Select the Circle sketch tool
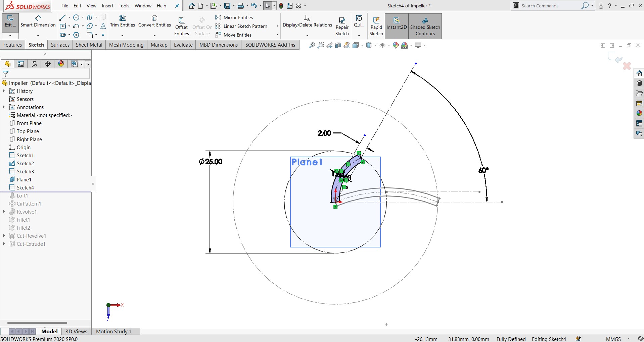Screen dimensions: 644x342 pos(76,17)
